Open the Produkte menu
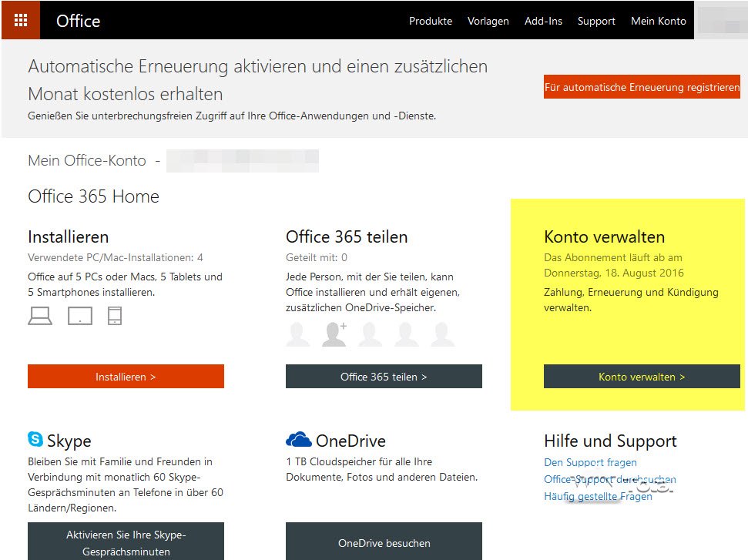The width and height of the screenshot is (748, 560). 431,21
